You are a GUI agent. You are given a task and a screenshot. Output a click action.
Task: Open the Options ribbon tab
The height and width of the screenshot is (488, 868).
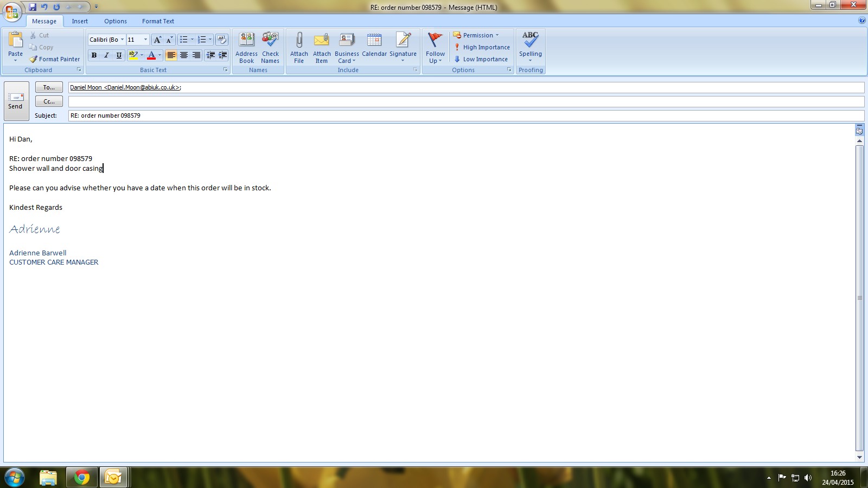116,21
